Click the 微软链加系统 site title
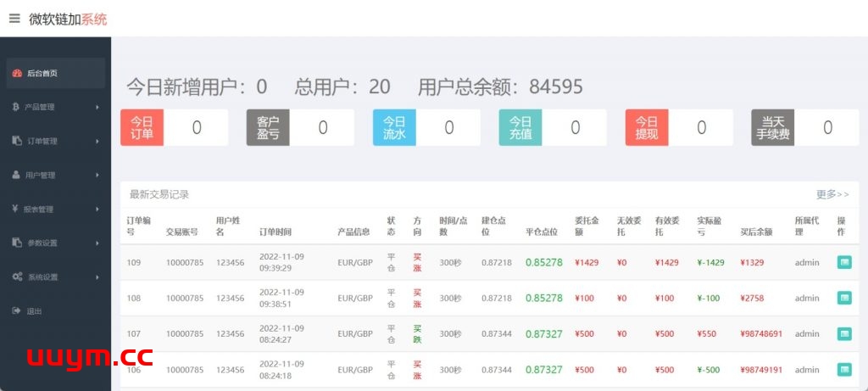The width and height of the screenshot is (868, 391). point(68,19)
